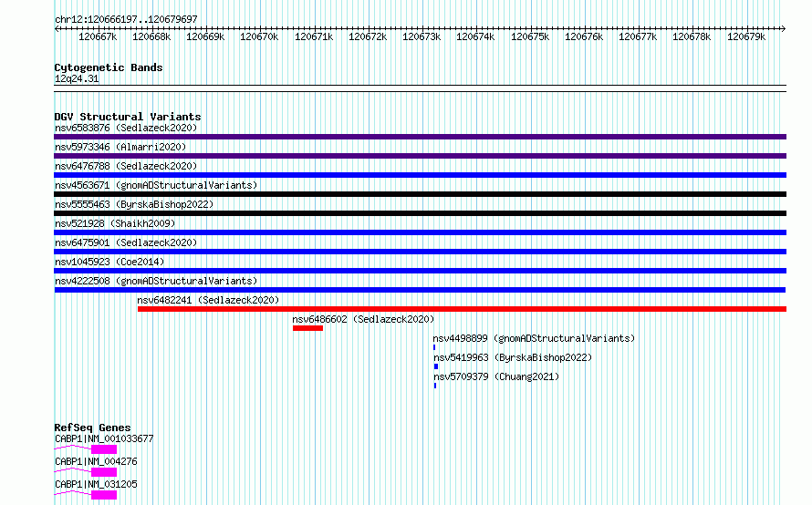Click the purple bar under nsv6583876
The height and width of the screenshot is (505, 812).
pyautogui.click(x=420, y=137)
